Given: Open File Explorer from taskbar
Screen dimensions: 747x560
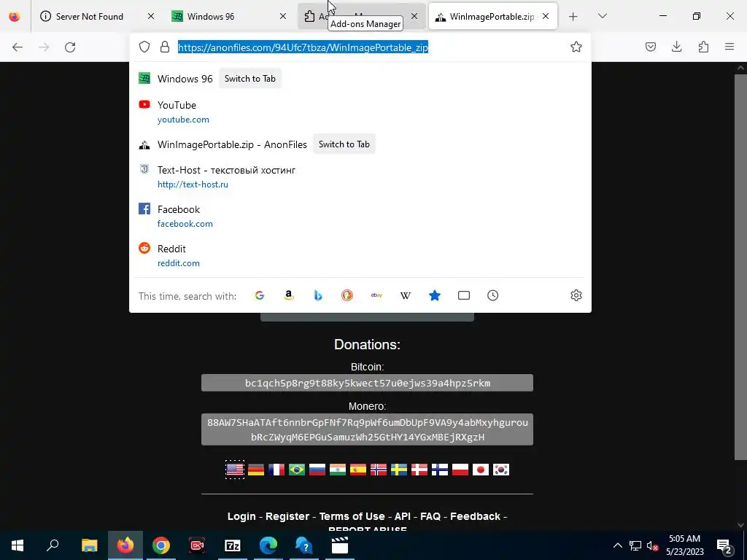Looking at the screenshot, I should coord(89,545).
